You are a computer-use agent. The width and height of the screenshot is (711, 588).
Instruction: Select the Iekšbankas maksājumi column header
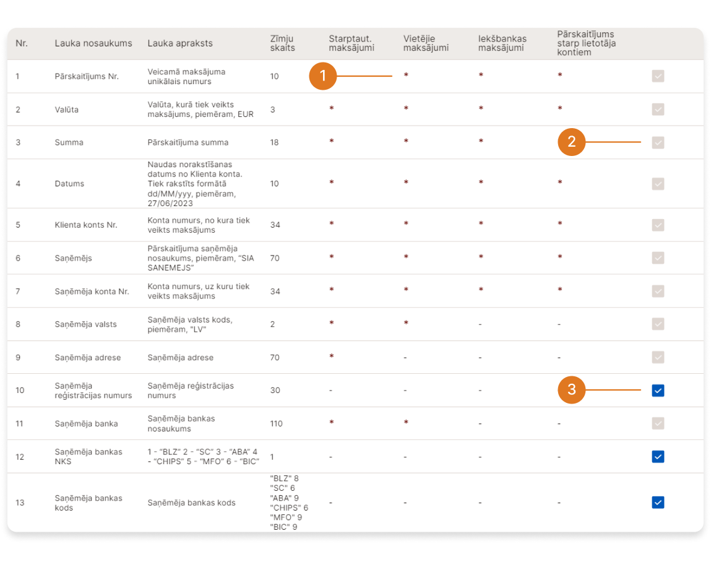coord(502,43)
